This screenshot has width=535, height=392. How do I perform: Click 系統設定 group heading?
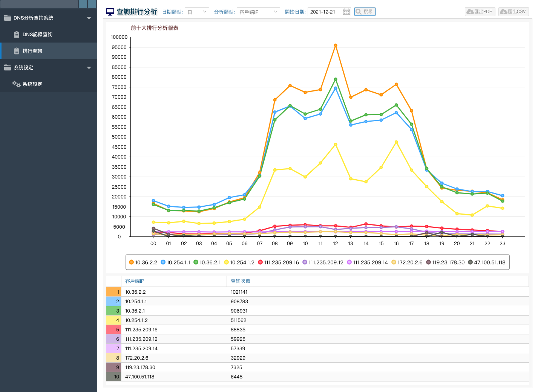click(49, 67)
